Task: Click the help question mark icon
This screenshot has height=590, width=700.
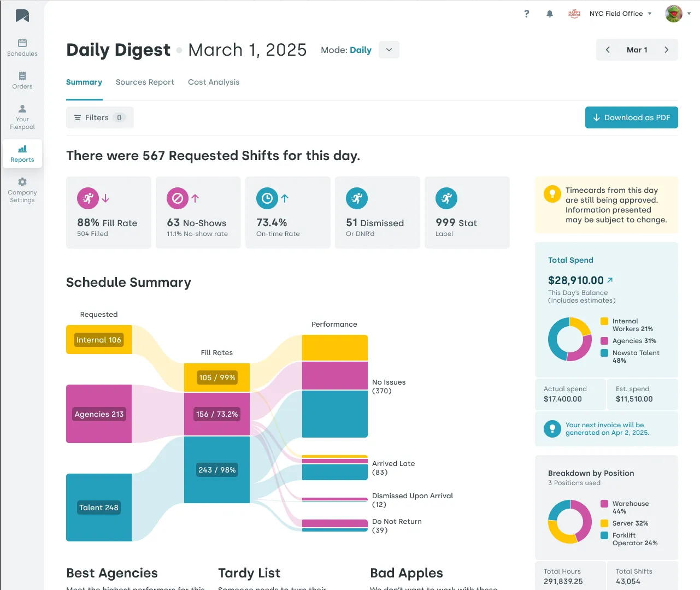Action: pos(526,14)
